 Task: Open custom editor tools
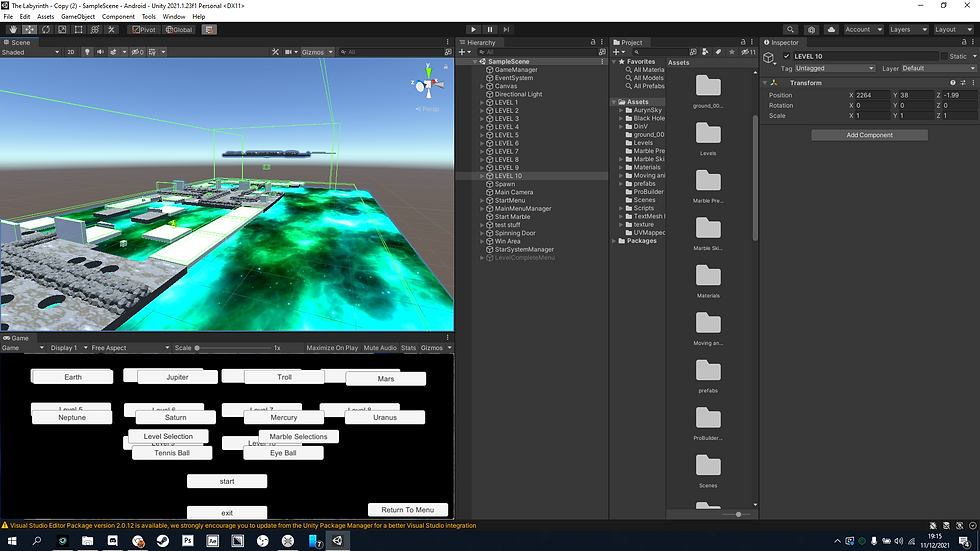tap(111, 29)
